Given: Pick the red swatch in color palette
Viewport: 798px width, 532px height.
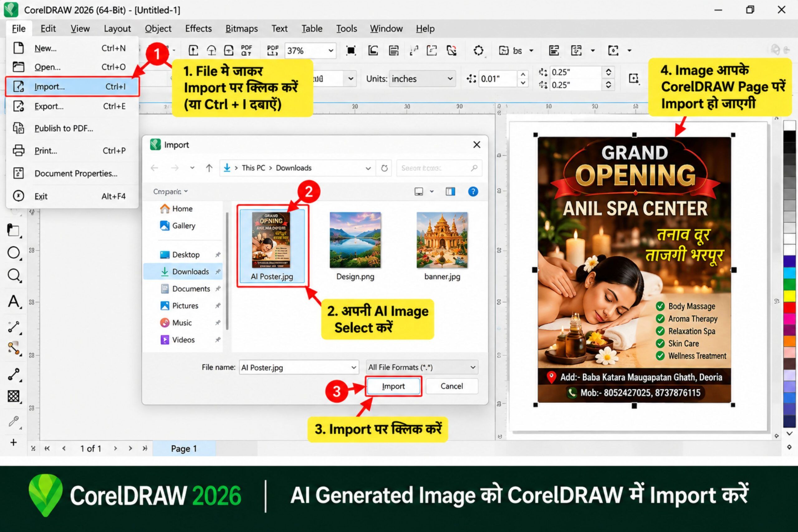Looking at the screenshot, I should point(789,307).
